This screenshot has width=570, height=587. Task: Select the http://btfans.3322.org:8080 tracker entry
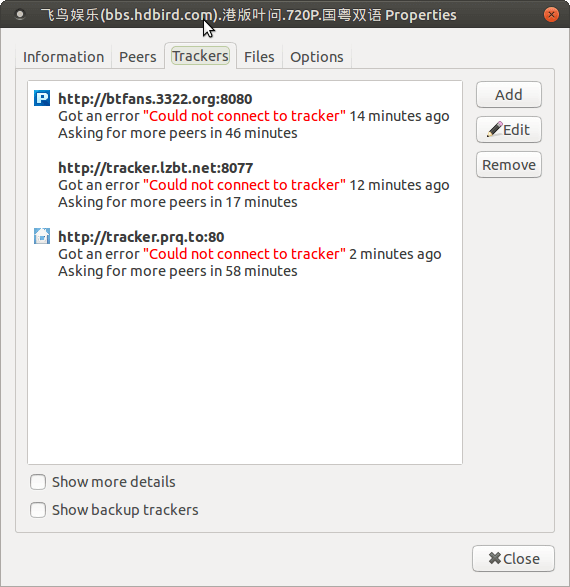(245, 116)
